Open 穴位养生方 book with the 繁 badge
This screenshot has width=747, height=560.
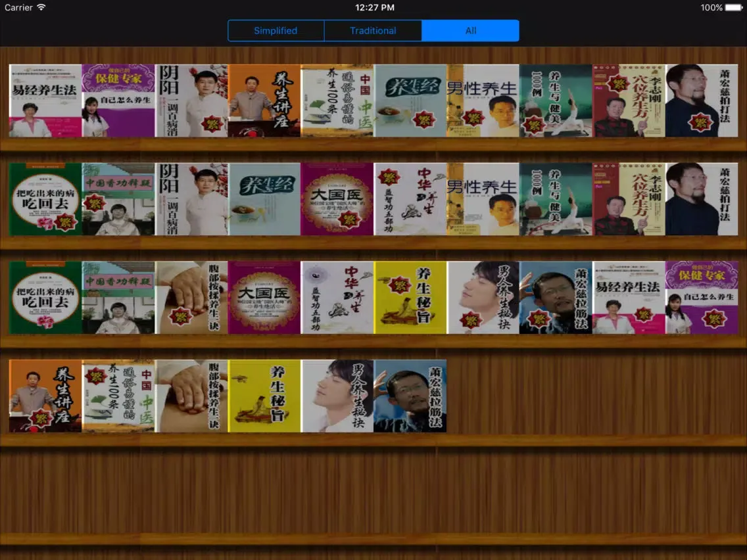(x=629, y=101)
